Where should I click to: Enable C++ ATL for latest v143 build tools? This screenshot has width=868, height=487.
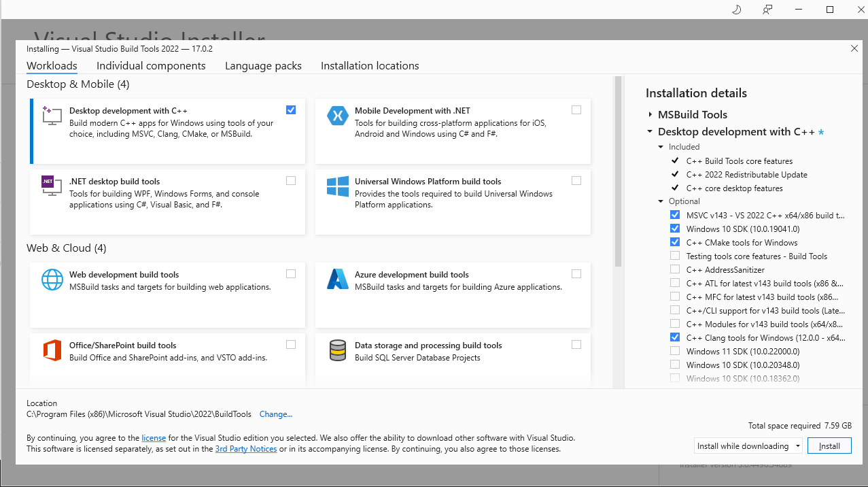click(x=675, y=283)
